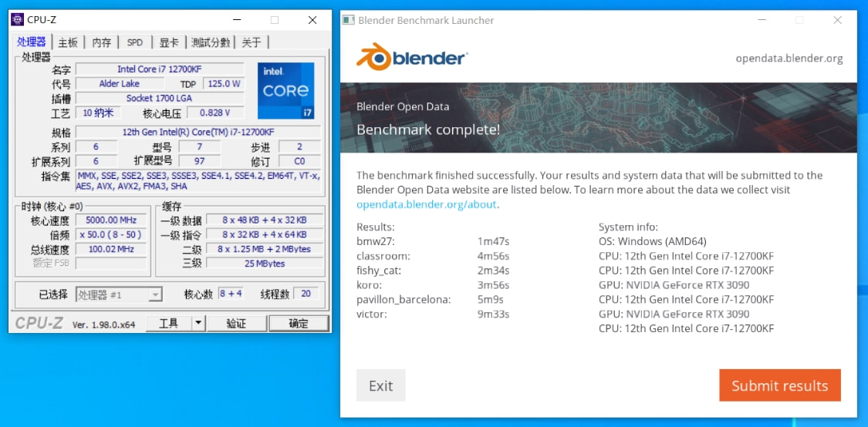This screenshot has height=427, width=868.
Task: Click the classroom result 4m56s
Action: tap(493, 256)
